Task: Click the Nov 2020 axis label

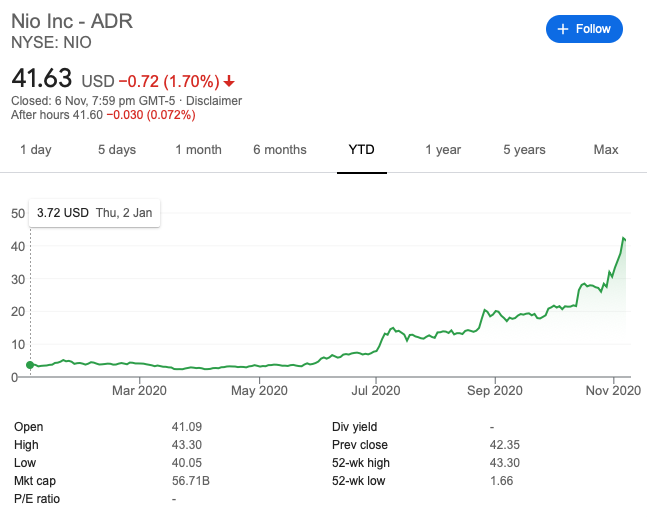Action: pyautogui.click(x=614, y=390)
